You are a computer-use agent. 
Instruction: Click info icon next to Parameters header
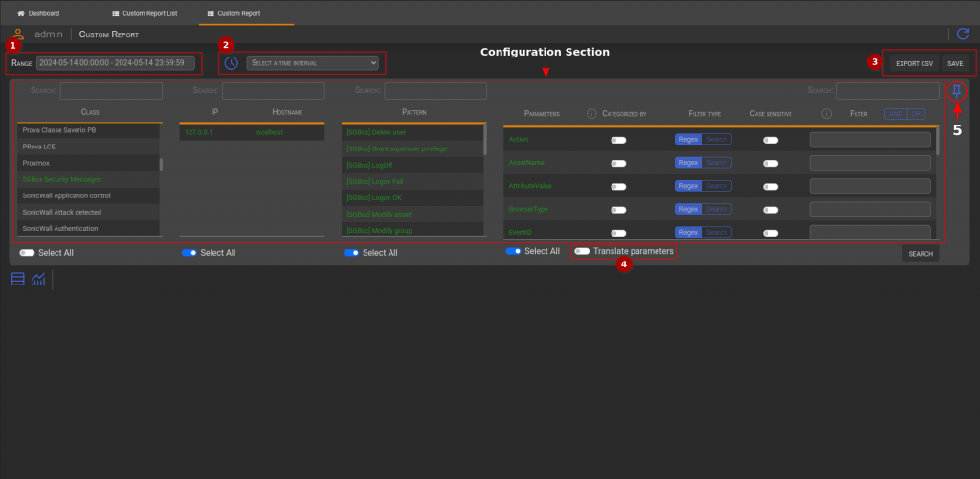pos(591,114)
